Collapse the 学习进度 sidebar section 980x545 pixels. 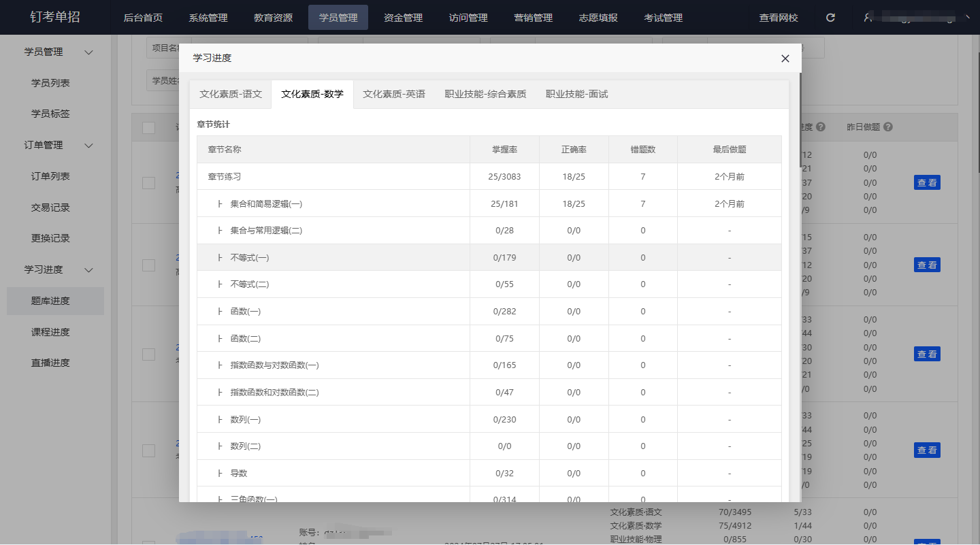coord(88,270)
